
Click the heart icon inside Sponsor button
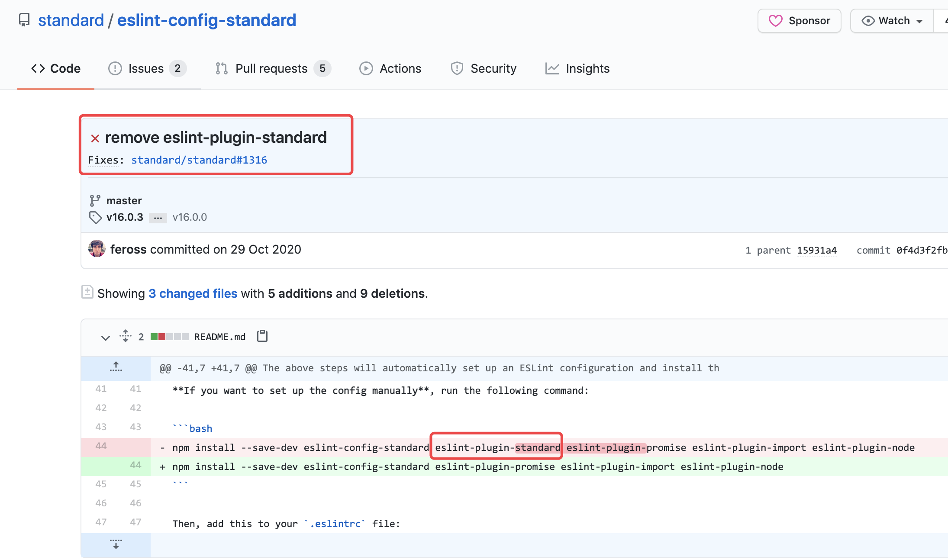[776, 20]
